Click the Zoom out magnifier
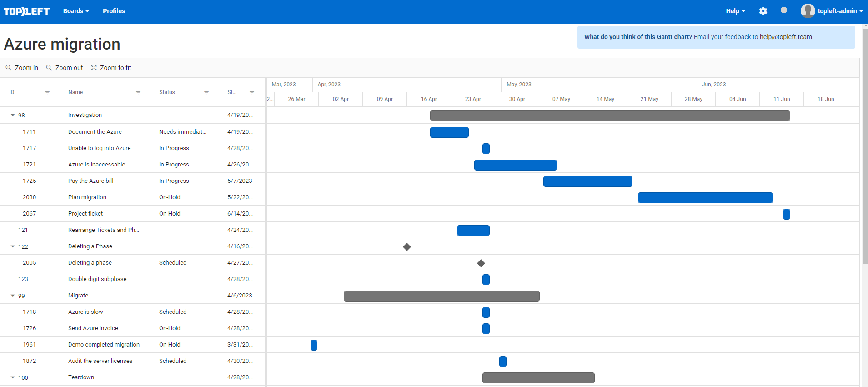 [x=49, y=68]
